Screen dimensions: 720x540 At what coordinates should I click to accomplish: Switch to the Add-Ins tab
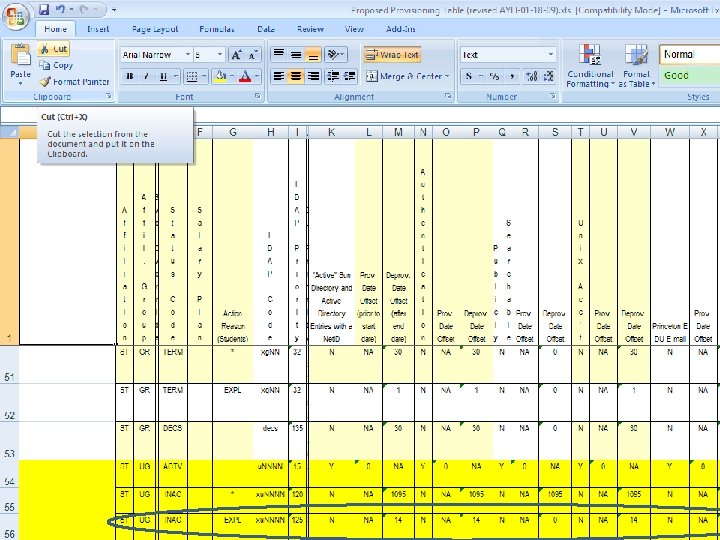(401, 29)
